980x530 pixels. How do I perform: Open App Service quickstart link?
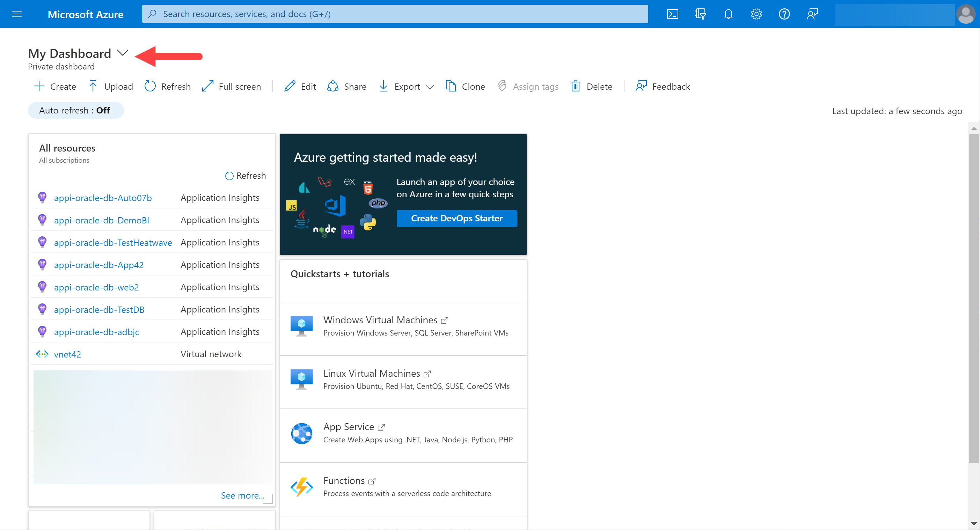tap(354, 427)
